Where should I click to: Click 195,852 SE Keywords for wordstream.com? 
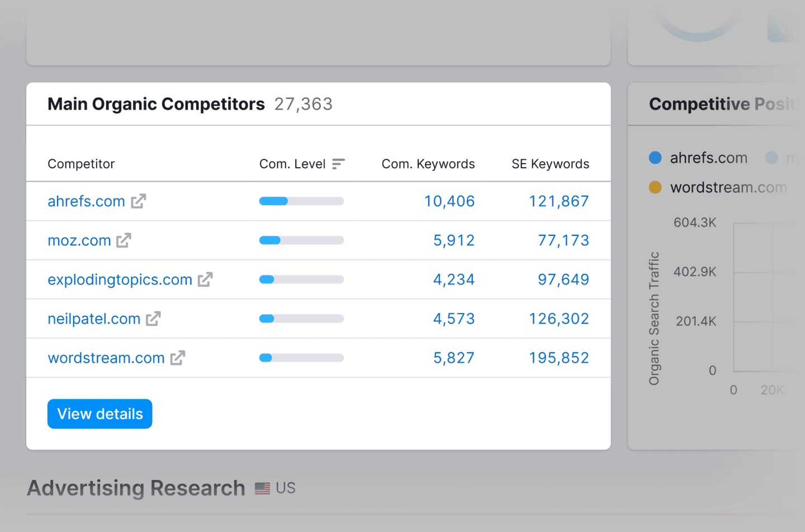(x=558, y=358)
